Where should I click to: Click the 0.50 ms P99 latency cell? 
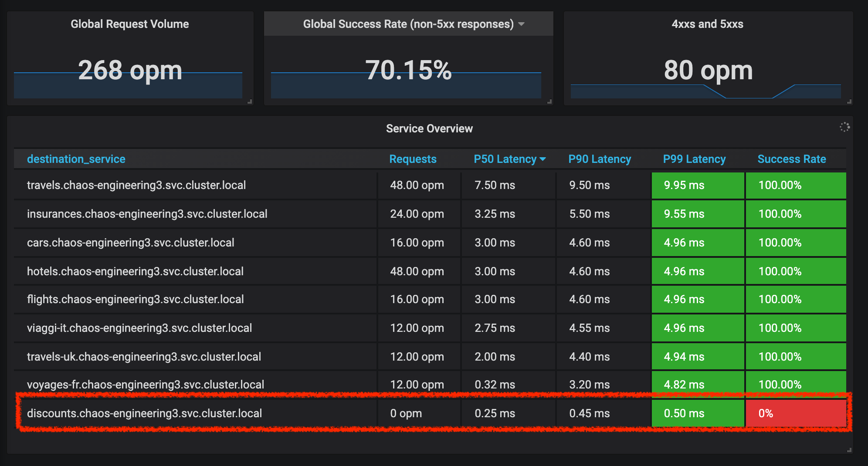(698, 413)
